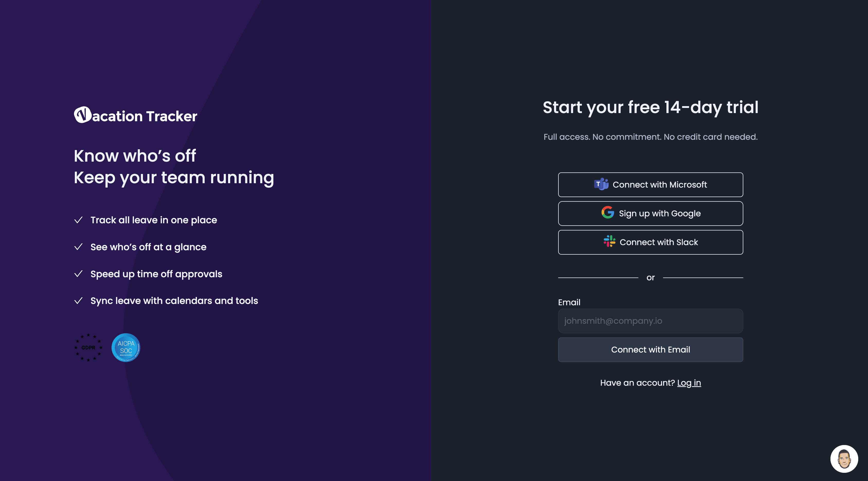Open the Log in link
This screenshot has height=481, width=868.
689,383
